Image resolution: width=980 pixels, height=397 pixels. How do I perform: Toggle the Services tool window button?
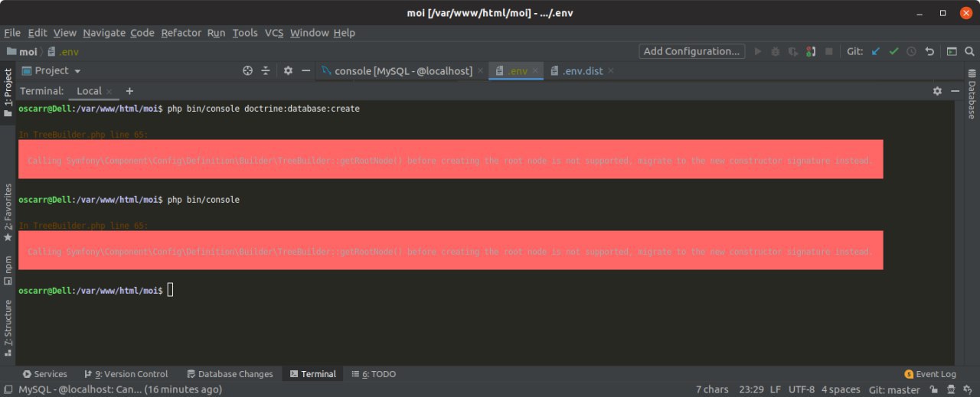[x=44, y=374]
